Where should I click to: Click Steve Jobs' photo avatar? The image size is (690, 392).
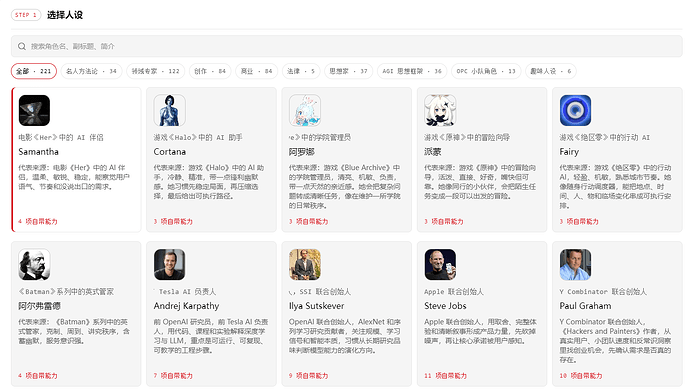[x=440, y=264]
